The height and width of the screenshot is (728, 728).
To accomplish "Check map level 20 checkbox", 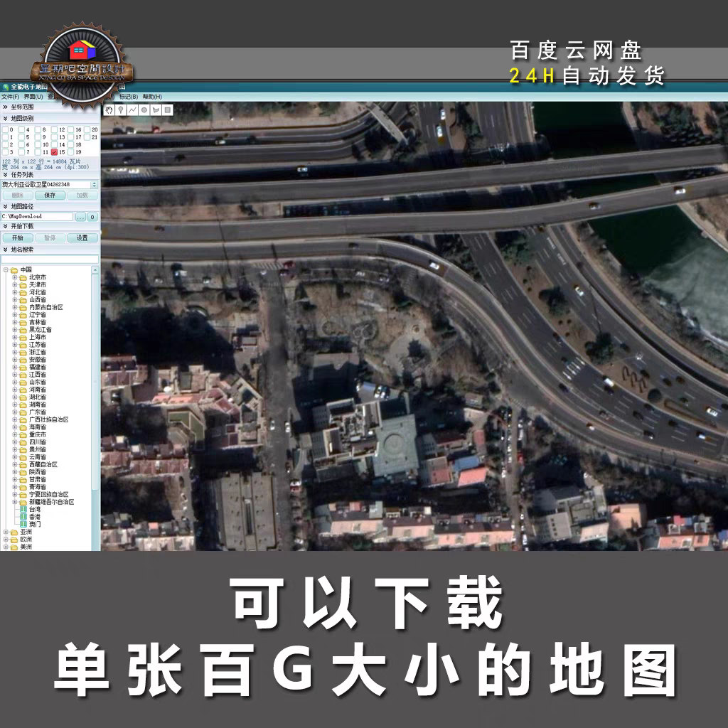I will pos(87,129).
